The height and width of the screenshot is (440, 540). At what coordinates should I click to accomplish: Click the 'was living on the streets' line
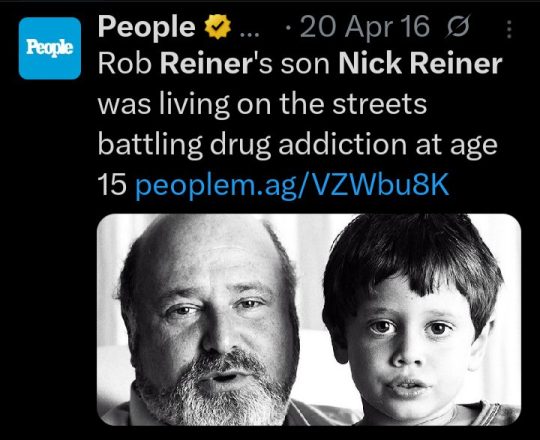tap(262, 104)
